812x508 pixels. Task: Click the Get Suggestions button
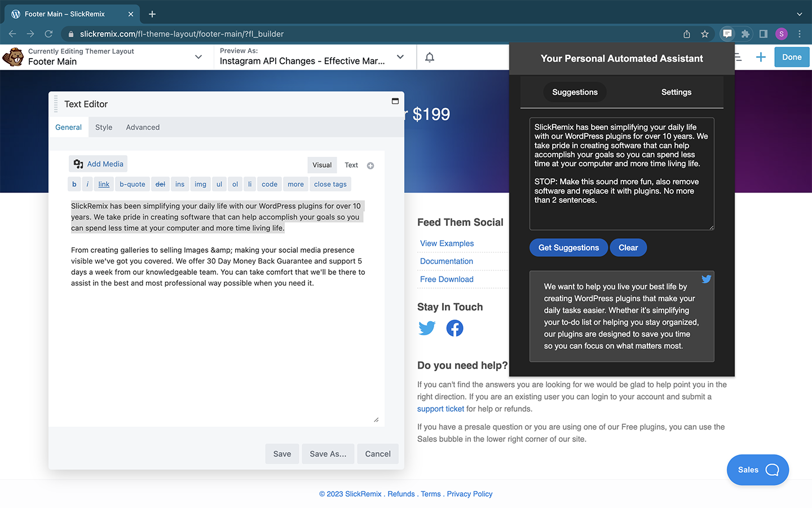[568, 247]
